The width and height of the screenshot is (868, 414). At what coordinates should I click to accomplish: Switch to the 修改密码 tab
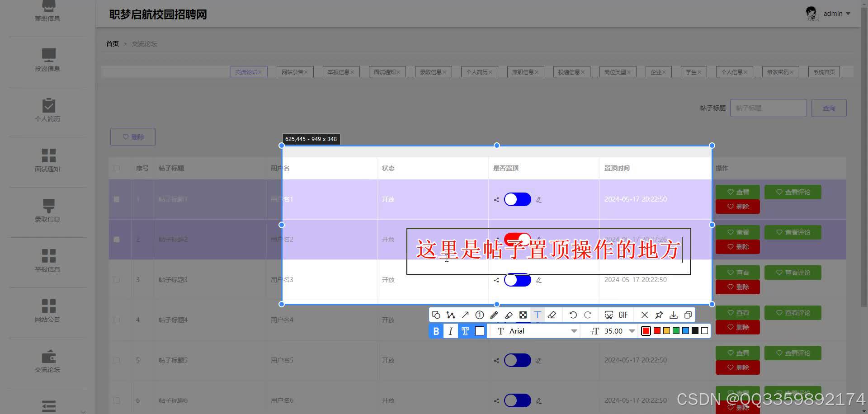(780, 72)
